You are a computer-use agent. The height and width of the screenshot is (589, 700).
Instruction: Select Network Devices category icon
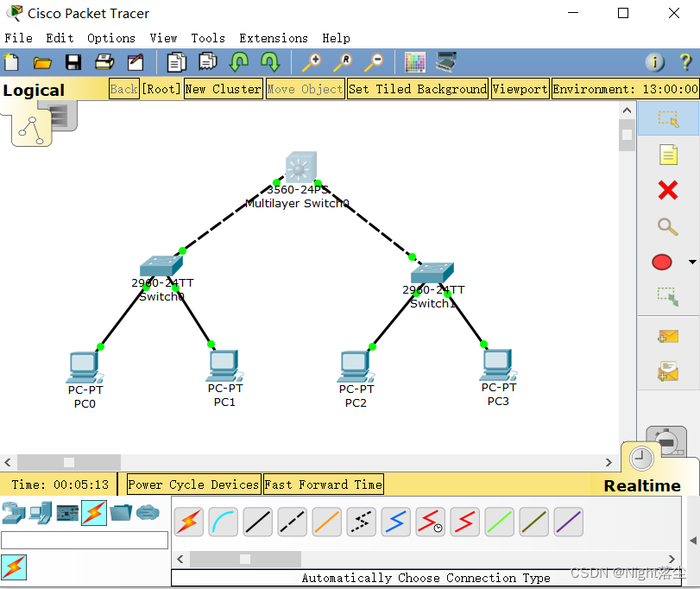point(14,513)
